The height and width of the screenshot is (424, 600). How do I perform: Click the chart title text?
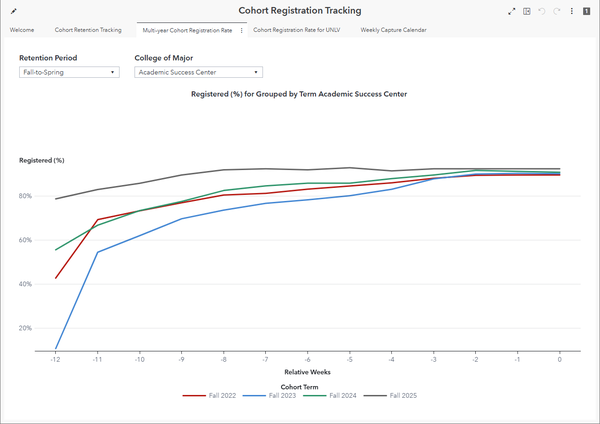(x=299, y=94)
